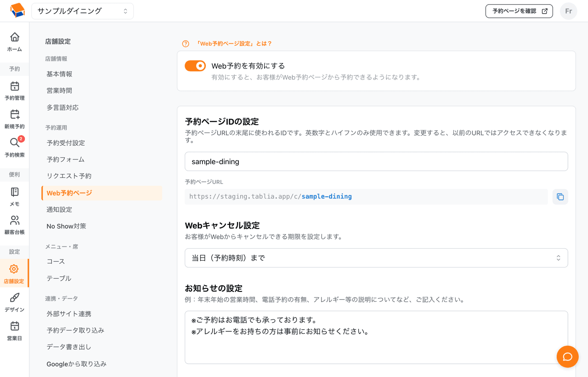The width and height of the screenshot is (588, 377).
Task: Copy the booking page URL
Action: 560,197
